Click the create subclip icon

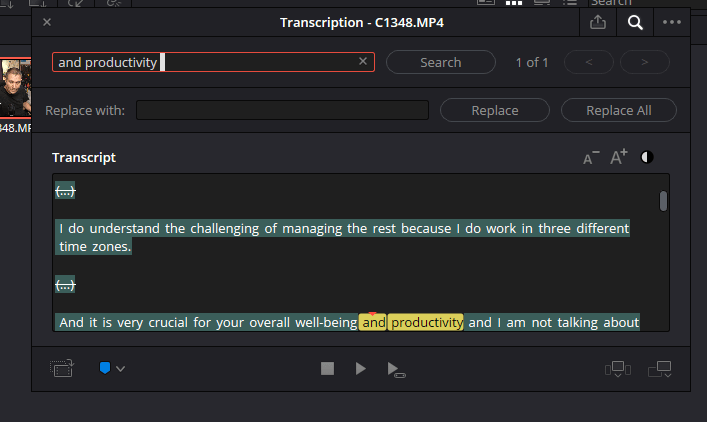pos(62,368)
